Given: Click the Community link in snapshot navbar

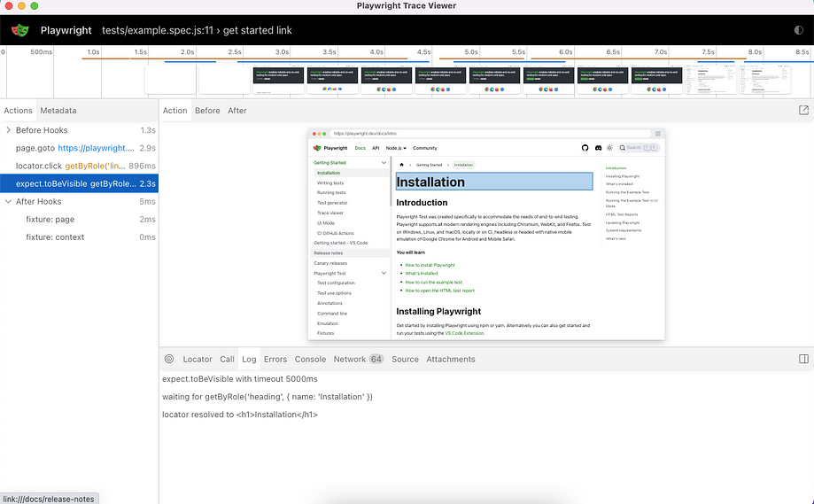Looking at the screenshot, I should pyautogui.click(x=424, y=148).
